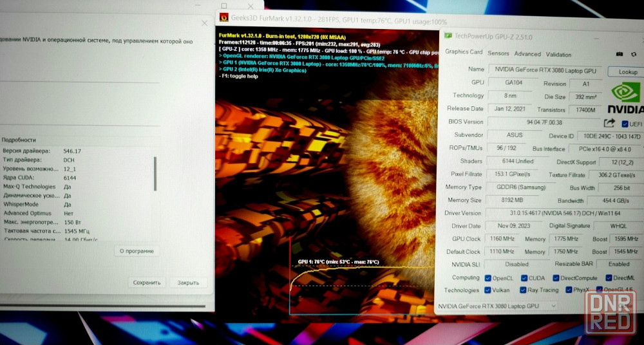The width and height of the screenshot is (644, 345).
Task: Click the Закрыть button
Action: pyautogui.click(x=188, y=283)
